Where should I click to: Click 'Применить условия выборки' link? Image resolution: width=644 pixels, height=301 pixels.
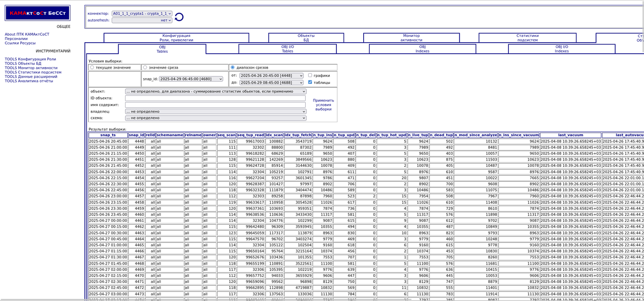pyautogui.click(x=323, y=105)
